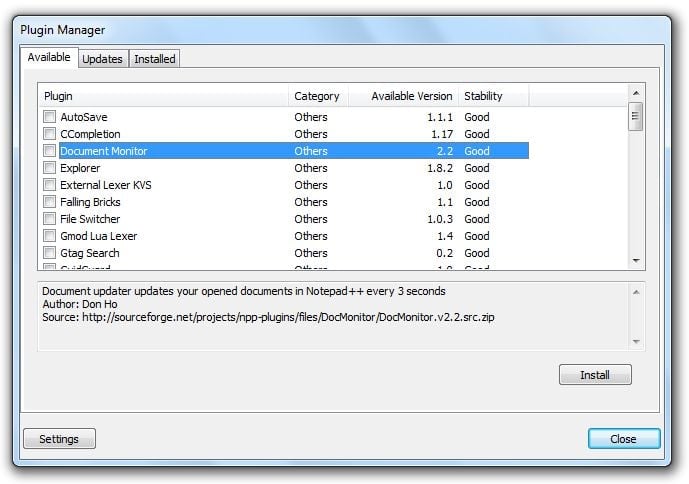Tick the Document Monitor checkbox
Viewport: 689px width, 484px height.
[50, 150]
